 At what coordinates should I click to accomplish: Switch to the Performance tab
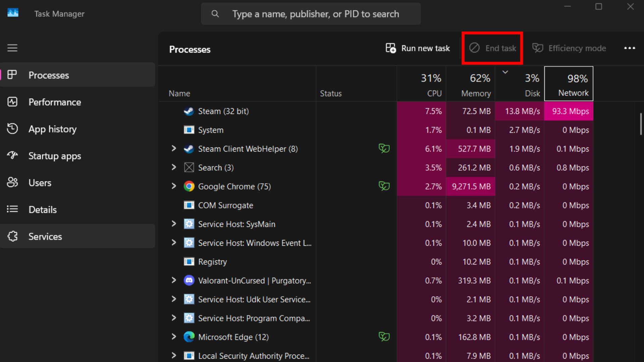pyautogui.click(x=77, y=102)
